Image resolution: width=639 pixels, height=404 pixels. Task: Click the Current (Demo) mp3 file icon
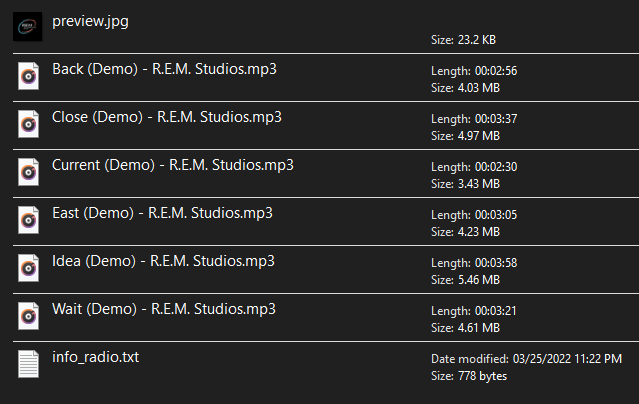tap(28, 171)
